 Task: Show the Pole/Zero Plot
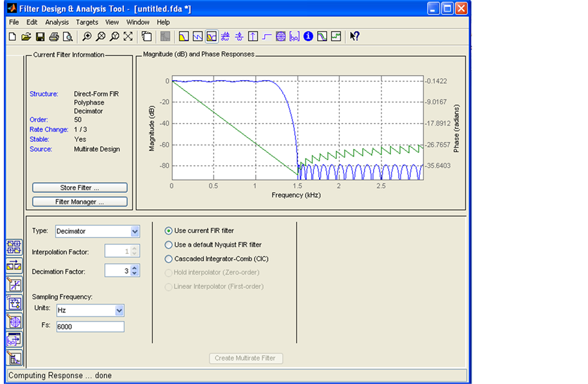281,36
